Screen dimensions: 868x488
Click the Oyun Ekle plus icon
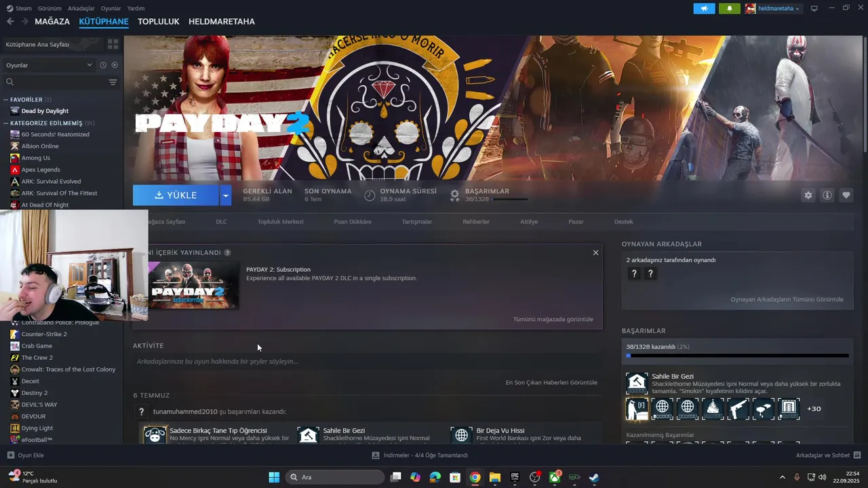pyautogui.click(x=10, y=455)
